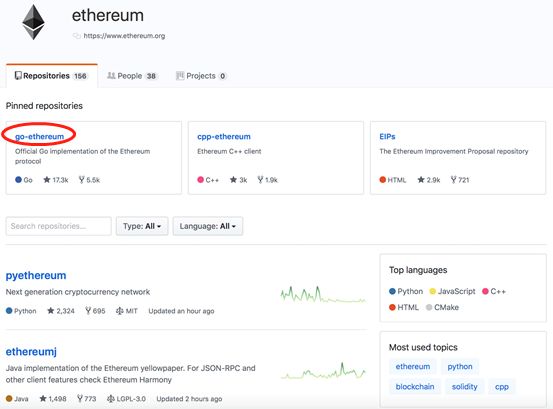
Task: Switch to the Projects tab
Action: pyautogui.click(x=201, y=76)
